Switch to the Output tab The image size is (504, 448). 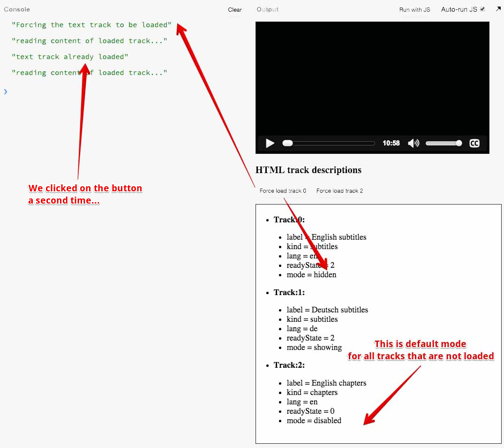pos(267,9)
